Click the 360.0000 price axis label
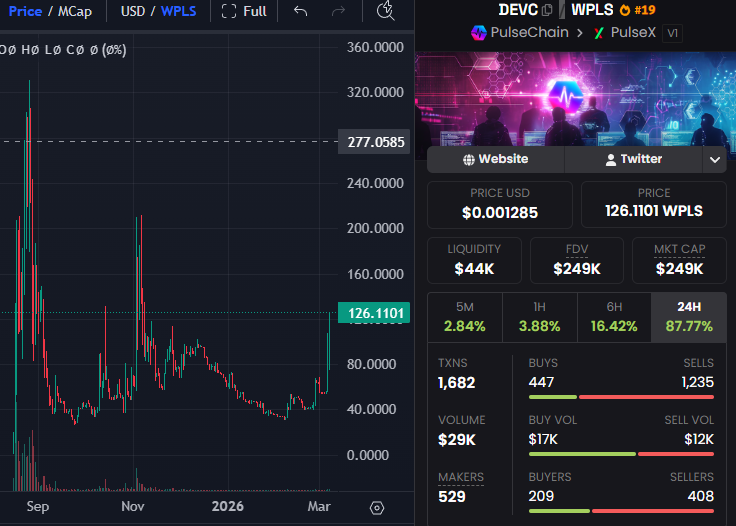Viewport: 736px width, 526px height. pyautogui.click(x=375, y=47)
